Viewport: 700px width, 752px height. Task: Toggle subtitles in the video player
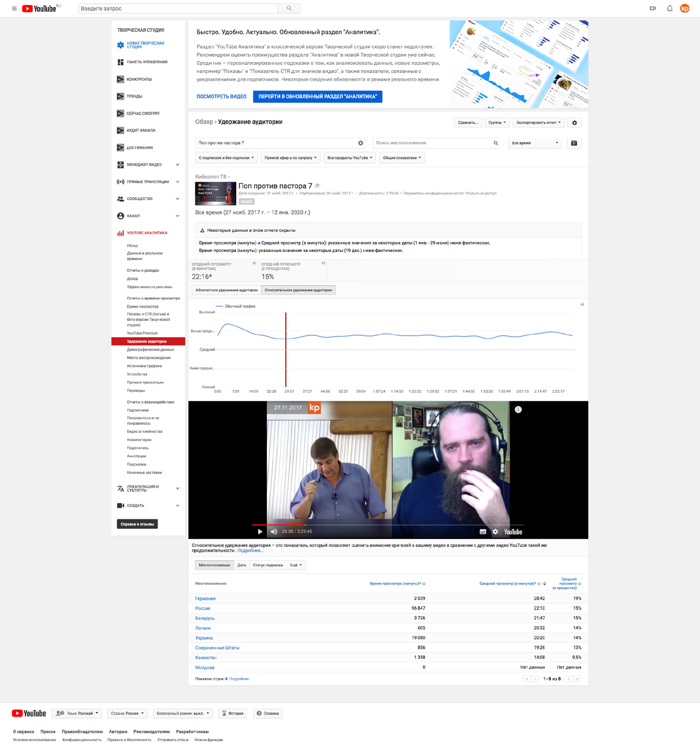(483, 531)
